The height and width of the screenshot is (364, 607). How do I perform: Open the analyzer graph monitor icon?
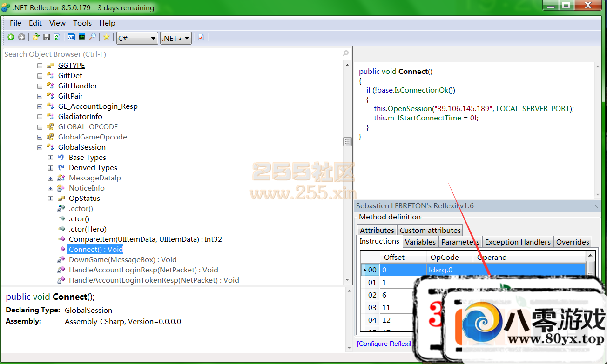[82, 37]
